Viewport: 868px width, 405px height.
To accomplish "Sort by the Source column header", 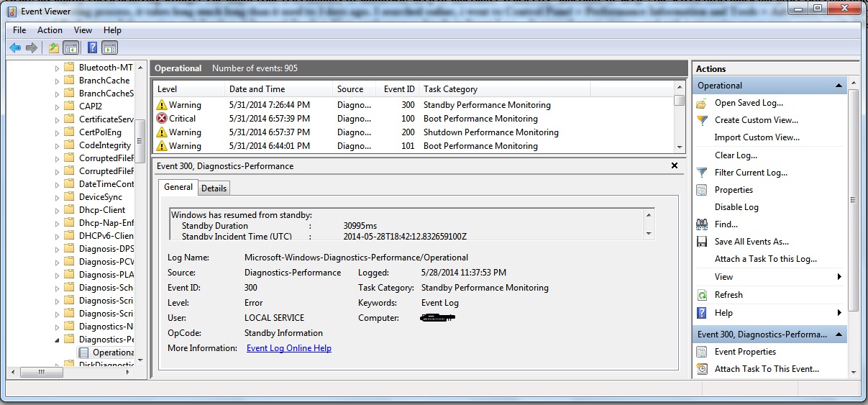I will pyautogui.click(x=355, y=89).
